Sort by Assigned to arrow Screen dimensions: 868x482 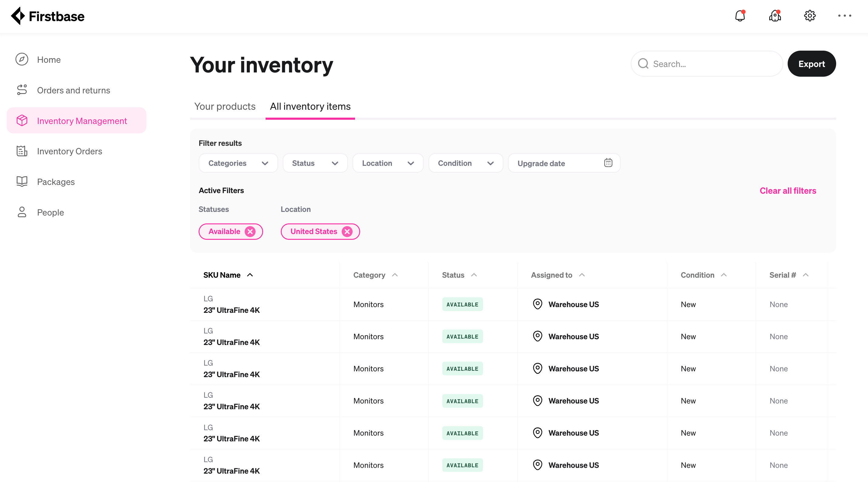pos(582,275)
